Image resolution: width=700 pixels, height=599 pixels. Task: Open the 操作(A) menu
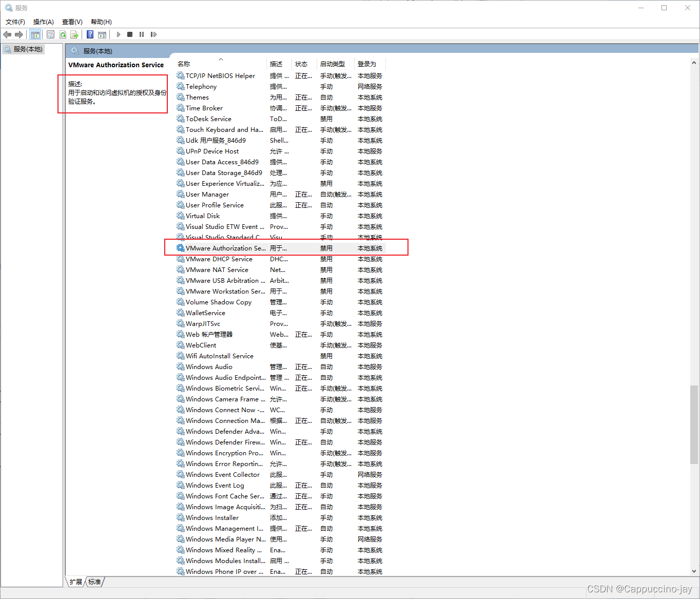[x=44, y=22]
